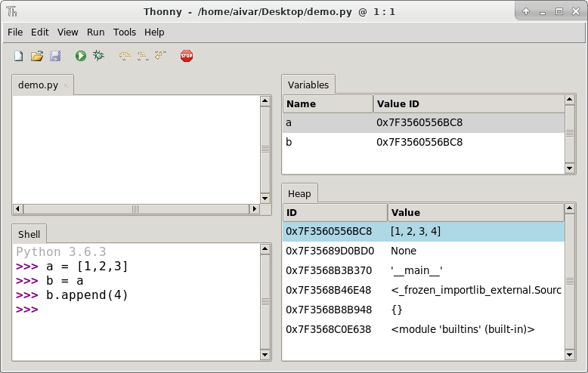Start debugging with the bug icon
Viewport: 588px width, 373px height.
click(x=98, y=56)
